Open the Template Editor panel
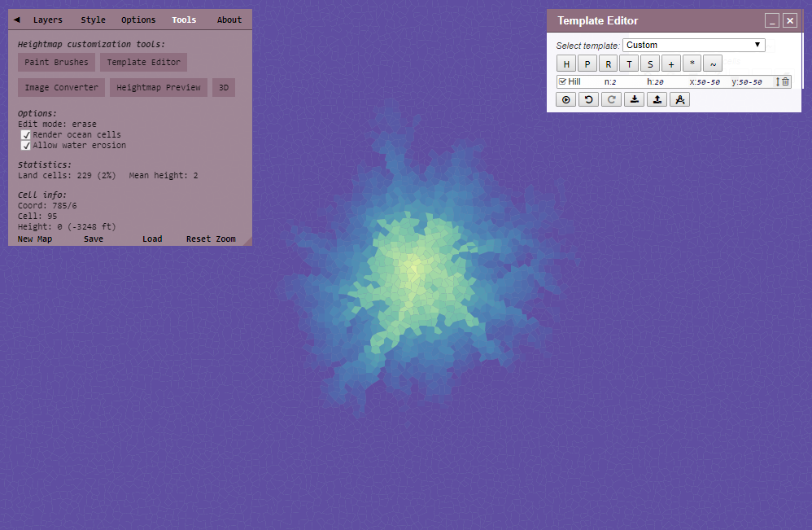 [143, 62]
